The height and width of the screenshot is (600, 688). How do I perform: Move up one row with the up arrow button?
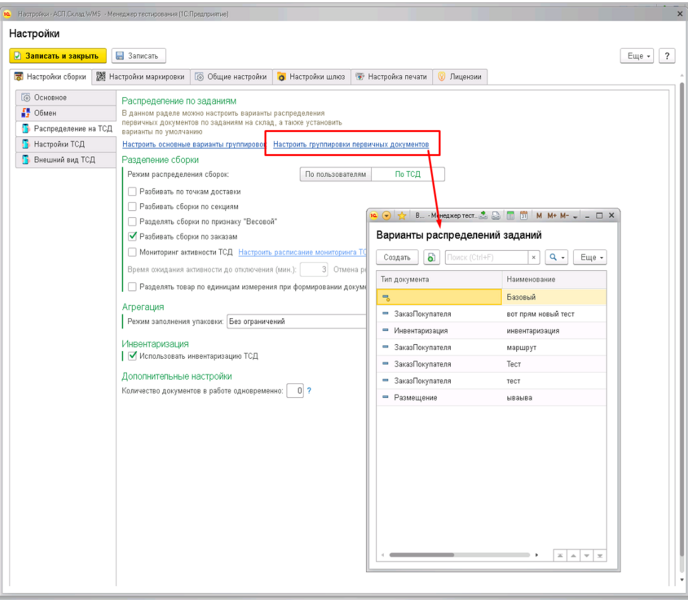point(573,556)
